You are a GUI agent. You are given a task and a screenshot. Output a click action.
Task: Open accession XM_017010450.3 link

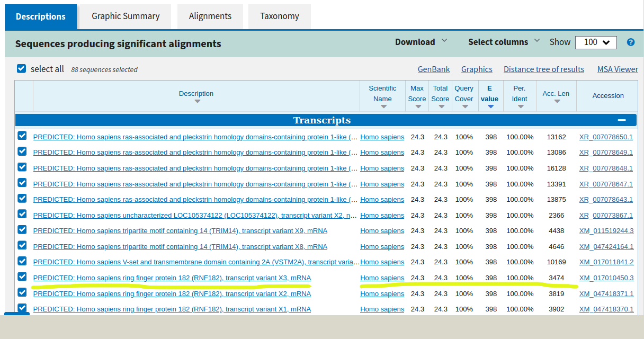coord(606,278)
